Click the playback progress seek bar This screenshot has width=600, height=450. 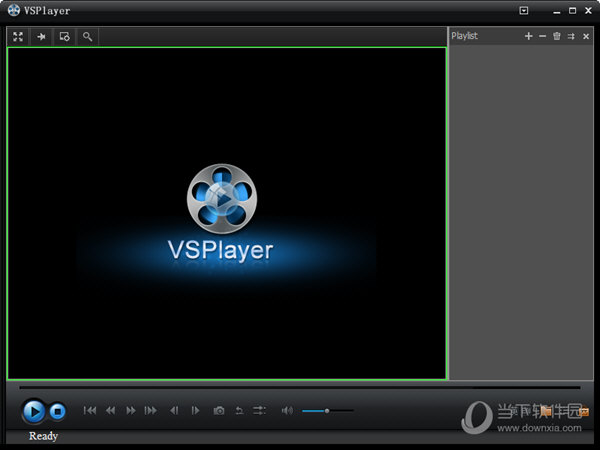pos(300,387)
